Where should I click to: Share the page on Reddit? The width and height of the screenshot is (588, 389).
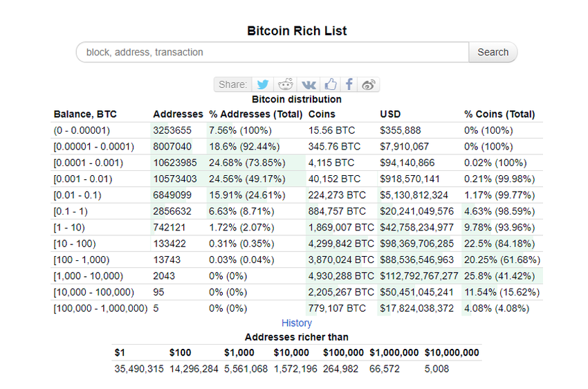[x=286, y=84]
